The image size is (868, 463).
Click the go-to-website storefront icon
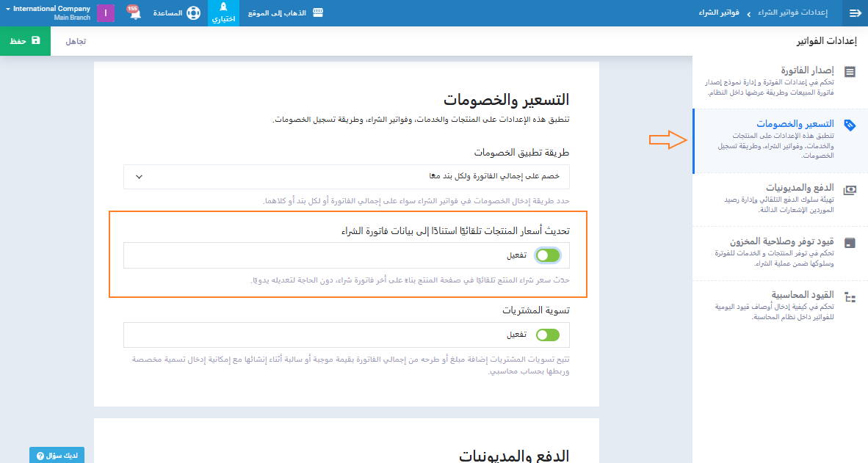click(x=318, y=13)
